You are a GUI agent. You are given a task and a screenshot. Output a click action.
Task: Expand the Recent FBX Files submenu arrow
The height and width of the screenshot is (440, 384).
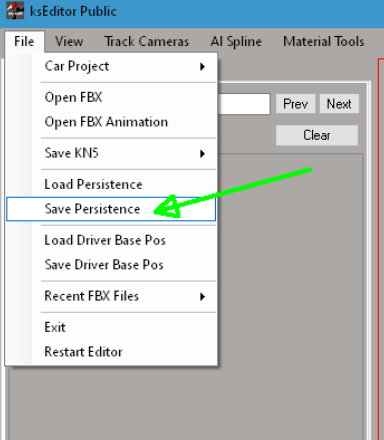pyautogui.click(x=202, y=296)
